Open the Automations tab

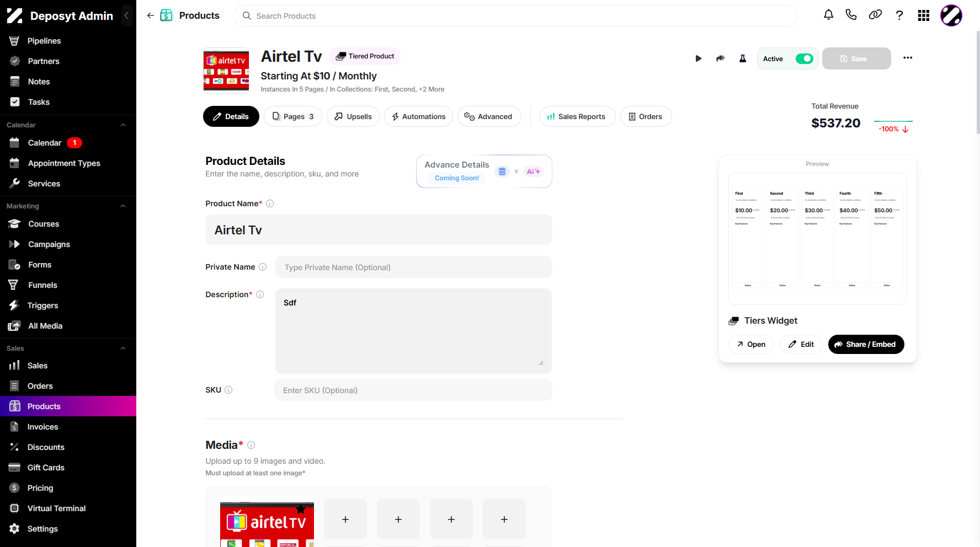point(418,116)
